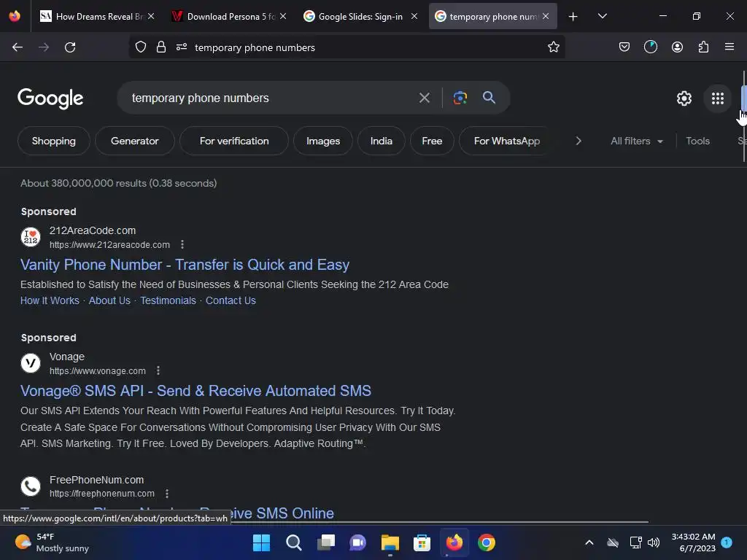Click the site security padlock icon
This screenshot has width=747, height=560.
click(161, 47)
